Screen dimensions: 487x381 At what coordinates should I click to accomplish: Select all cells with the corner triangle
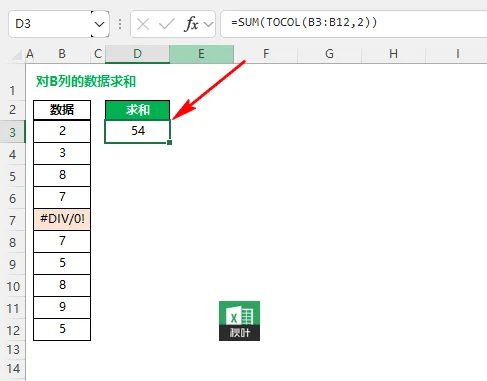(17, 54)
